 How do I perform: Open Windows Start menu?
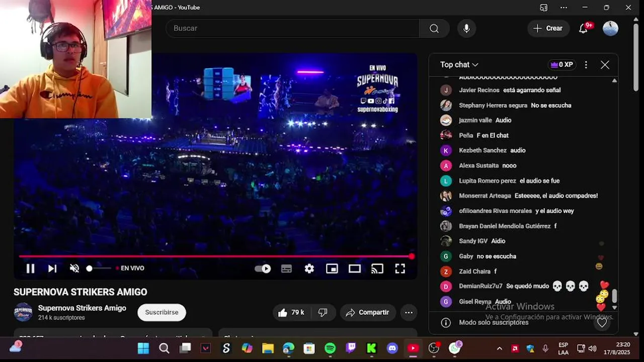click(143, 348)
